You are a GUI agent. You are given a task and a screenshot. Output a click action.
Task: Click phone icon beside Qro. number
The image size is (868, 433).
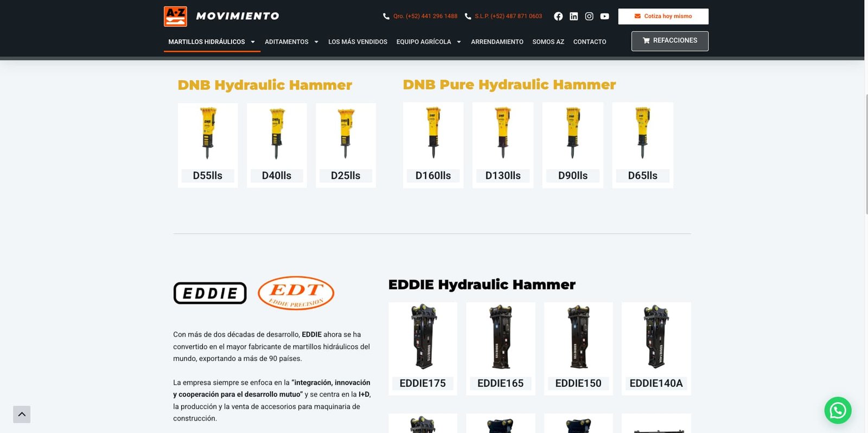386,16
